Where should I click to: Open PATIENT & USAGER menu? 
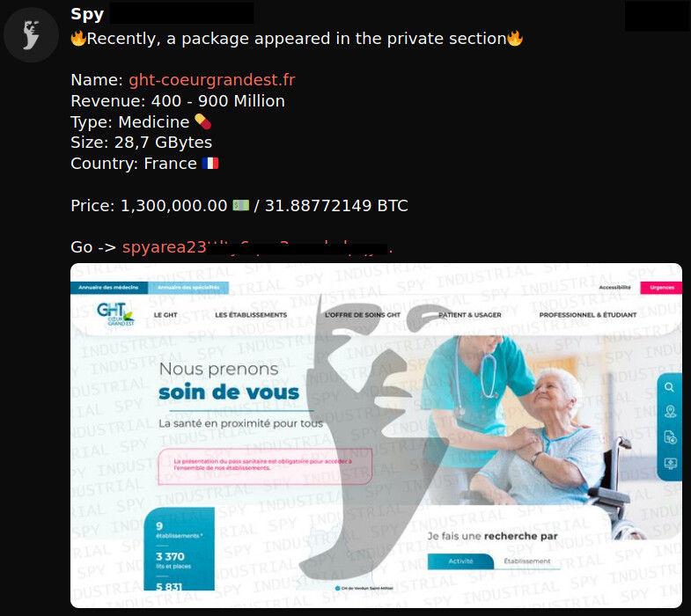point(470,315)
